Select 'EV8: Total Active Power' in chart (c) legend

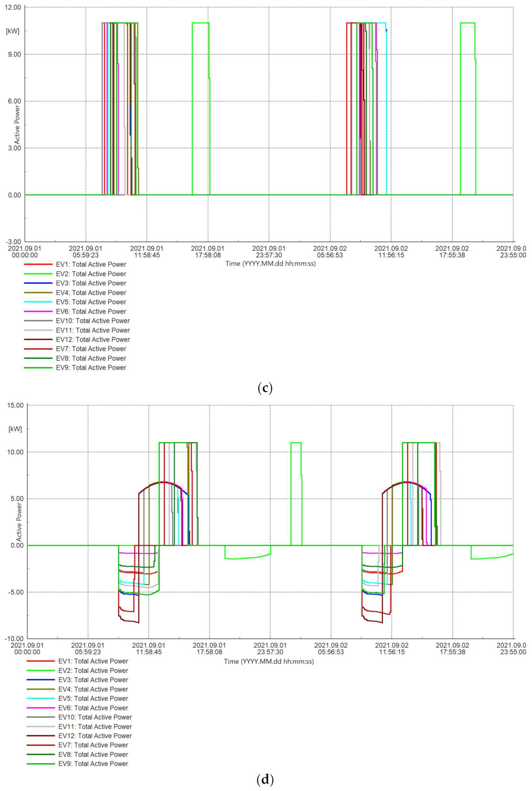pyautogui.click(x=91, y=358)
